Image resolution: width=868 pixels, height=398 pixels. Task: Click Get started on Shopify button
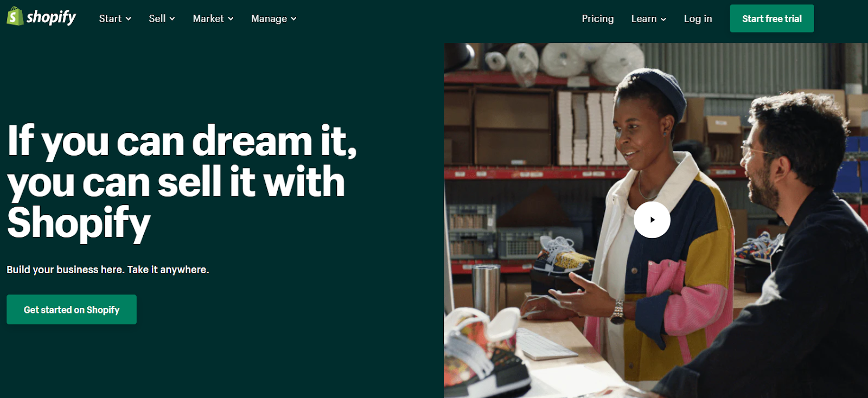point(72,310)
